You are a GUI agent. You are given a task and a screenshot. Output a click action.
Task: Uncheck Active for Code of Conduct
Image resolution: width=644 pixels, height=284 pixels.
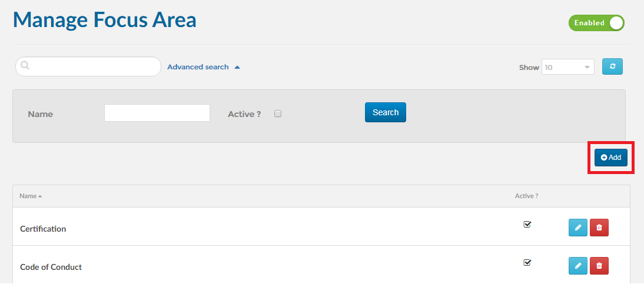click(x=527, y=262)
